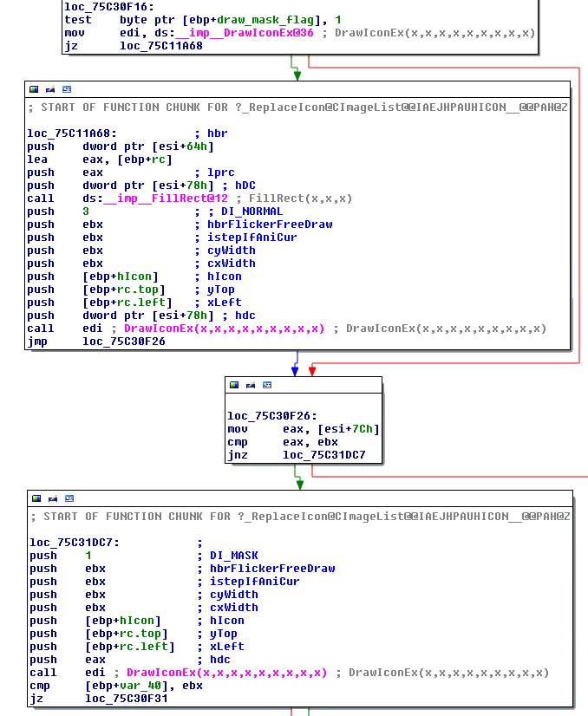Select the loc_75C30F16 label
This screenshot has width=588, height=716.
click(x=109, y=7)
